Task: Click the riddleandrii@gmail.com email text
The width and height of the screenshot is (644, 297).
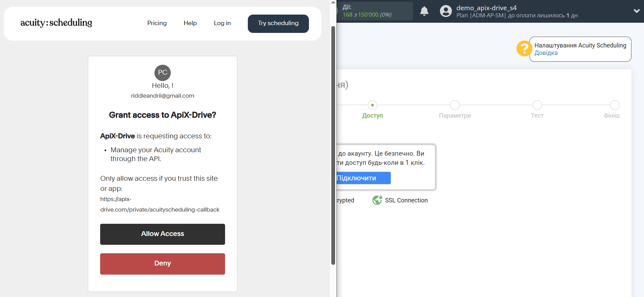Action: (x=163, y=96)
